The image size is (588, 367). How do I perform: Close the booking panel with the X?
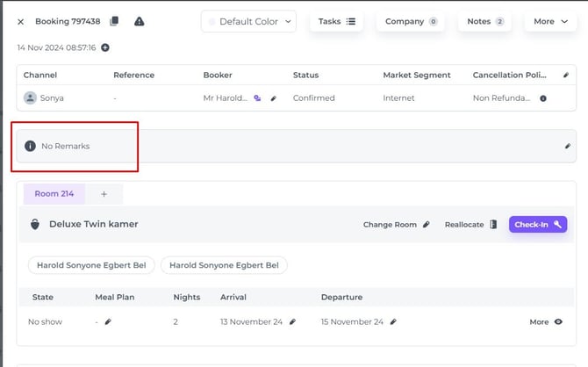coord(21,21)
